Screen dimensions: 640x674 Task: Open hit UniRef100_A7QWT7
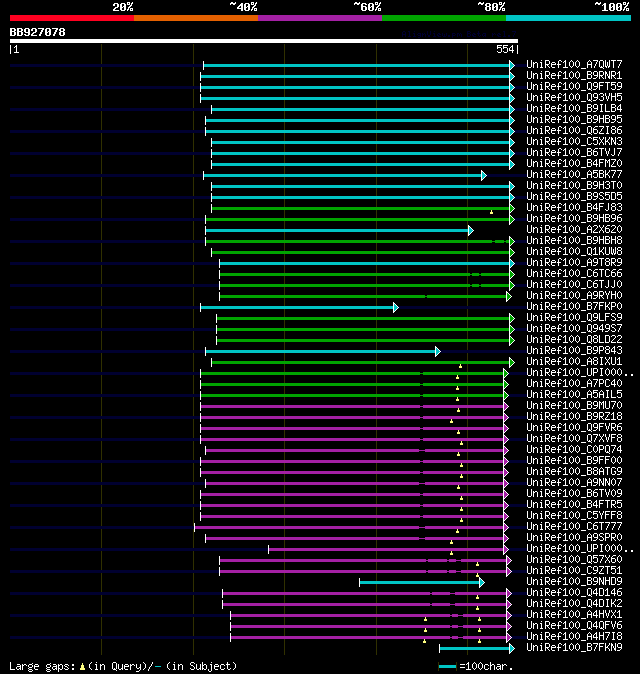[x=574, y=64]
